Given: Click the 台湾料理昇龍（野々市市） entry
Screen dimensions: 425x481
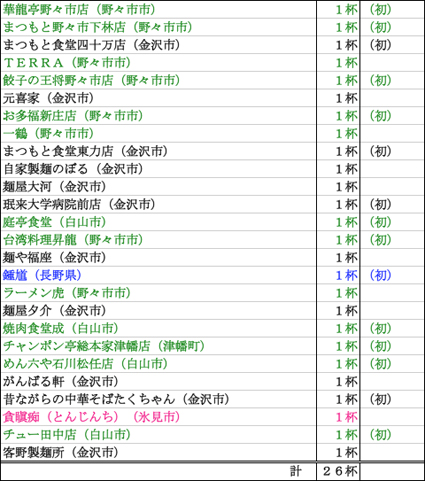Looking at the screenshot, I should pyautogui.click(x=73, y=240).
